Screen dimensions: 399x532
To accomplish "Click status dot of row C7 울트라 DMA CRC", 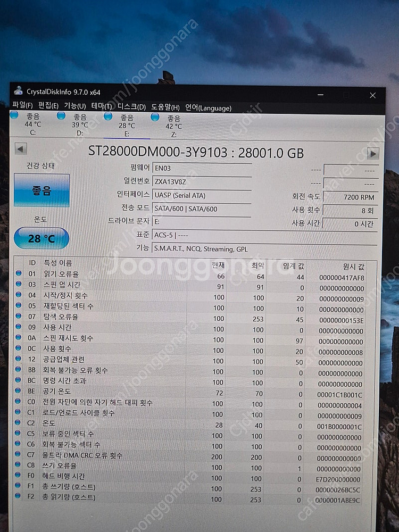I will click(18, 454).
